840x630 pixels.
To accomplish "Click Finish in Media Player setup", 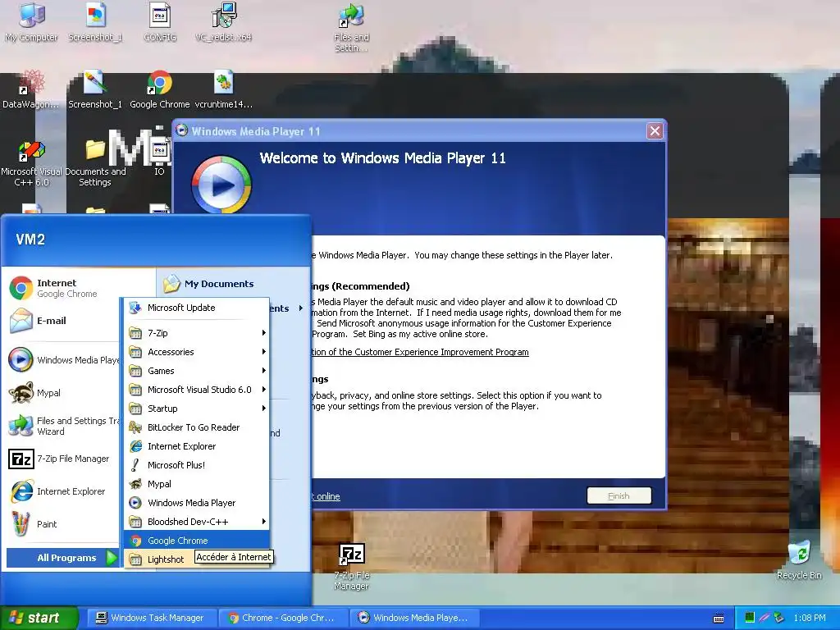I will click(619, 496).
